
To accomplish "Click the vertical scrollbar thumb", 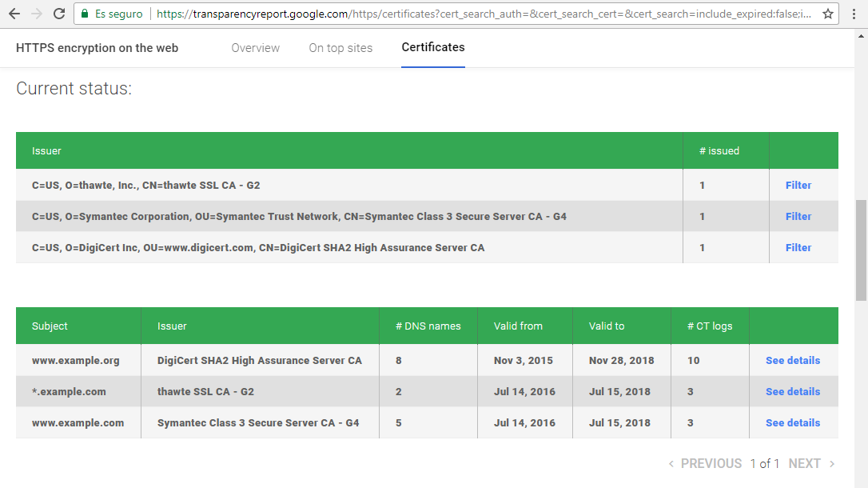I will point(861,250).
